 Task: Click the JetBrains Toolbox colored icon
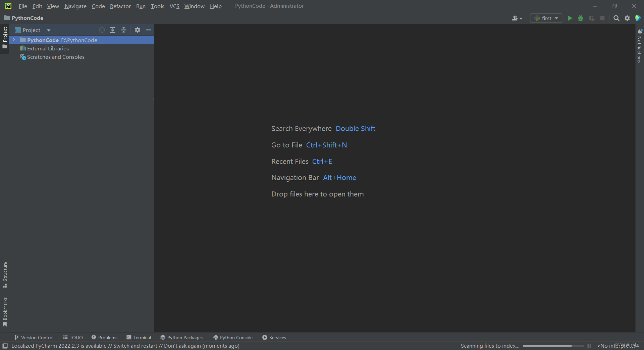pos(638,18)
